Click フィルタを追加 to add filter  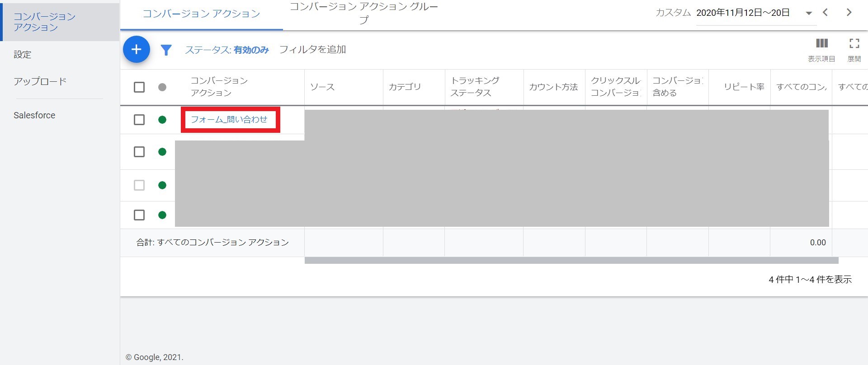click(x=313, y=49)
